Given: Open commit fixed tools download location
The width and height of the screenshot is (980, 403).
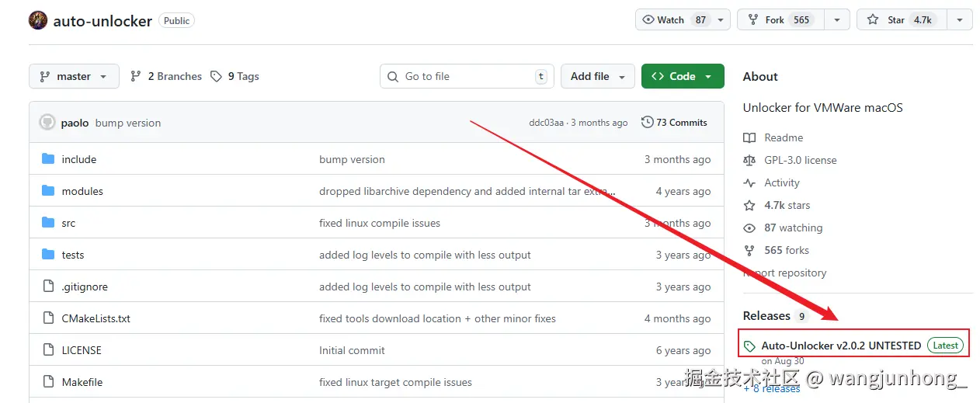Looking at the screenshot, I should (437, 318).
